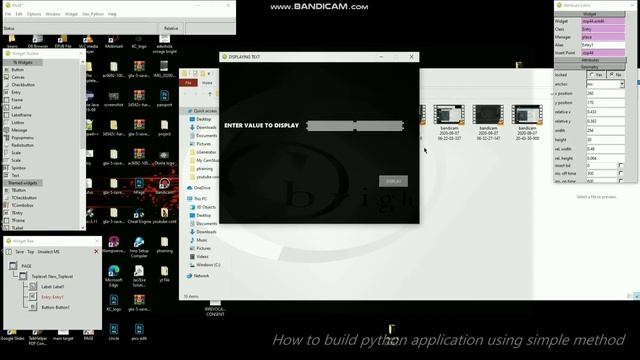
Task: Open Microsoft Edge desktop shortcut
Action: coord(114,276)
